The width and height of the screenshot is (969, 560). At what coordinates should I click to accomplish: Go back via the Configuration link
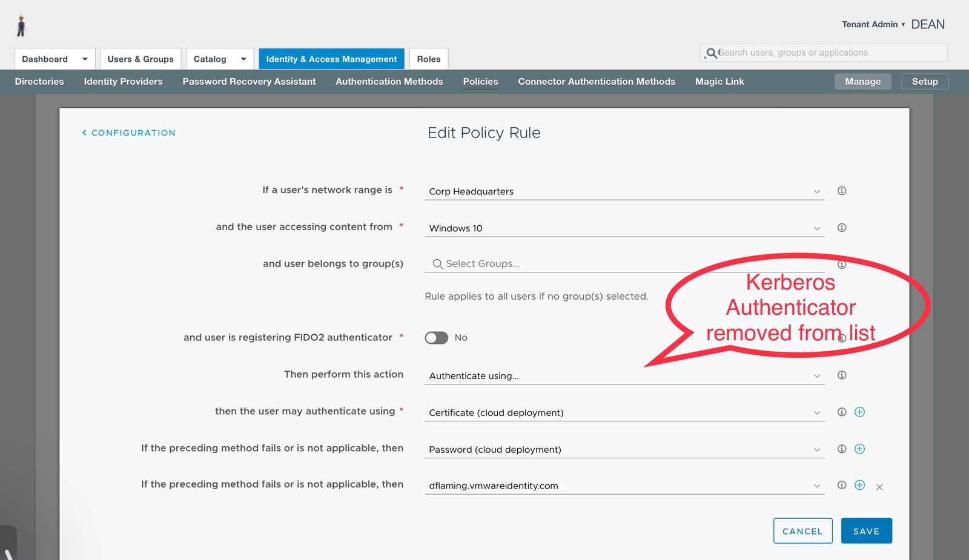[x=129, y=133]
